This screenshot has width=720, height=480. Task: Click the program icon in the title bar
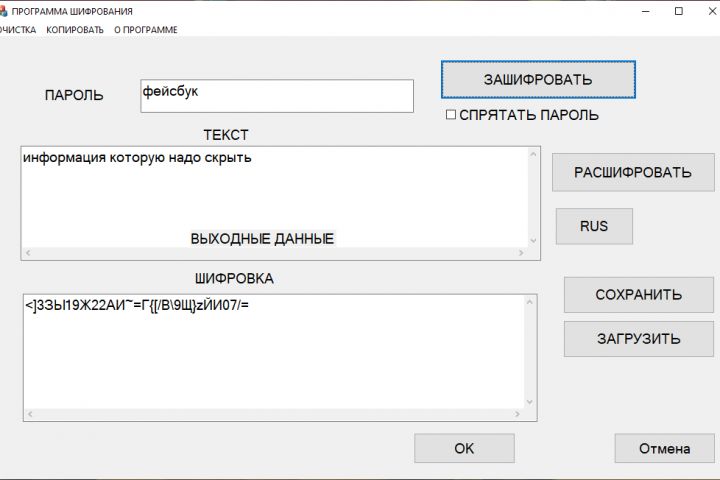tap(4, 11)
